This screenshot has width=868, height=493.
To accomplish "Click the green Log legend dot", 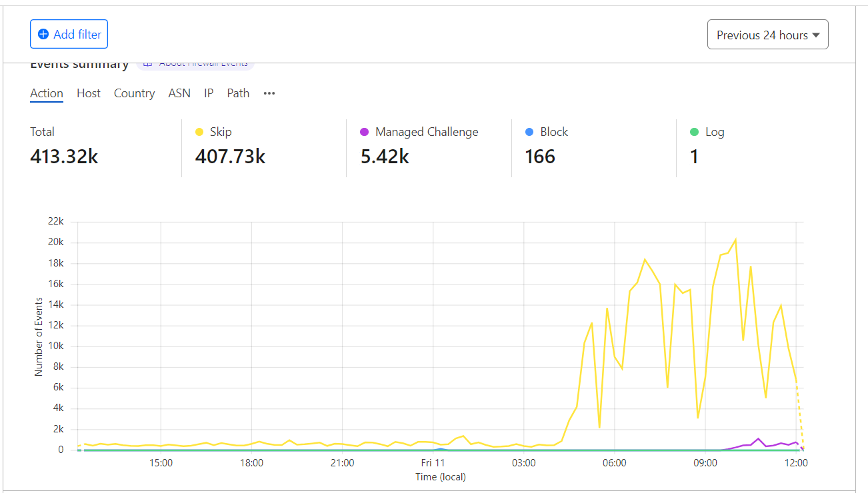I will point(694,132).
